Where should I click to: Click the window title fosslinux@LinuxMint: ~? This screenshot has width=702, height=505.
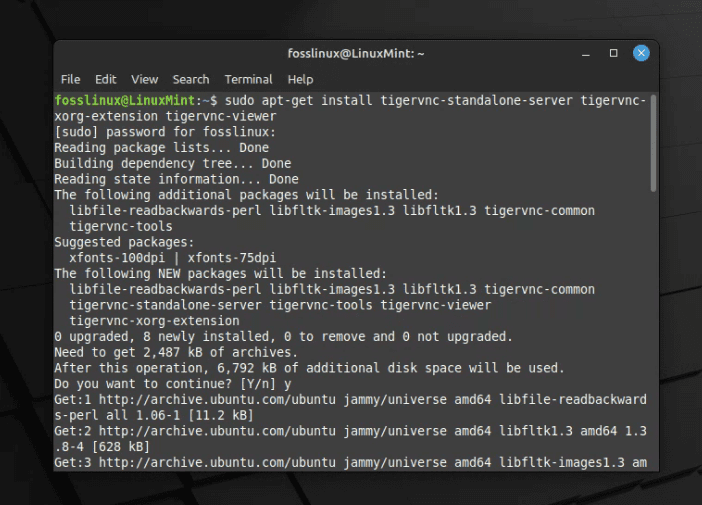[356, 54]
